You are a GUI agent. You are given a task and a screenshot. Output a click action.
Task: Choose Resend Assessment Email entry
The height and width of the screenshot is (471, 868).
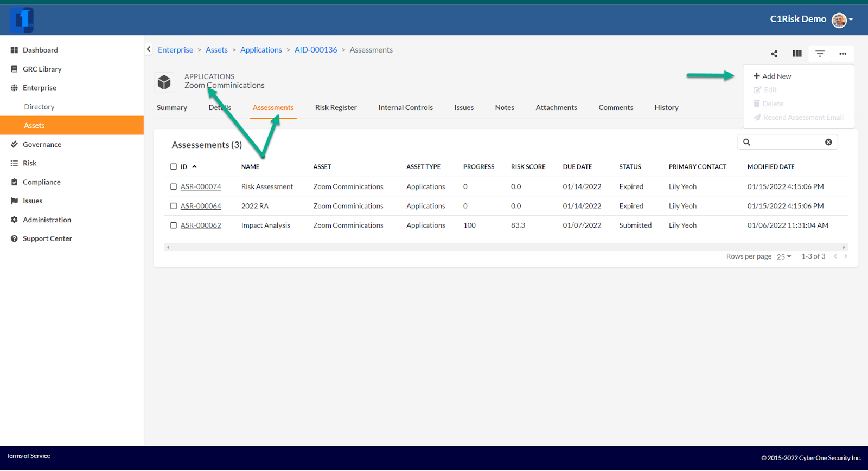coord(798,117)
